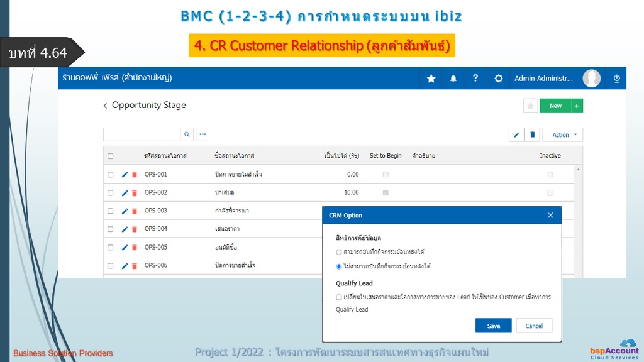The height and width of the screenshot is (362, 644).
Task: Toggle Inactive checkbox for OPS-002
Action: click(x=550, y=193)
